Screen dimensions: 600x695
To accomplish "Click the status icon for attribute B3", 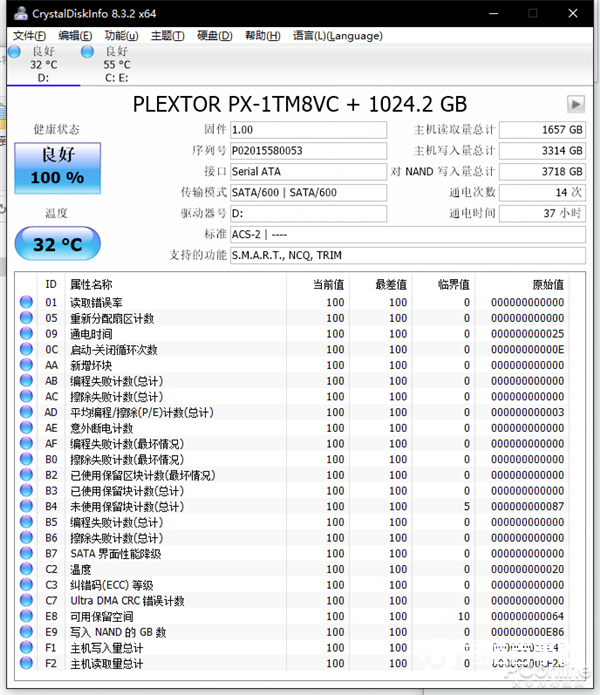I will 27,490.
